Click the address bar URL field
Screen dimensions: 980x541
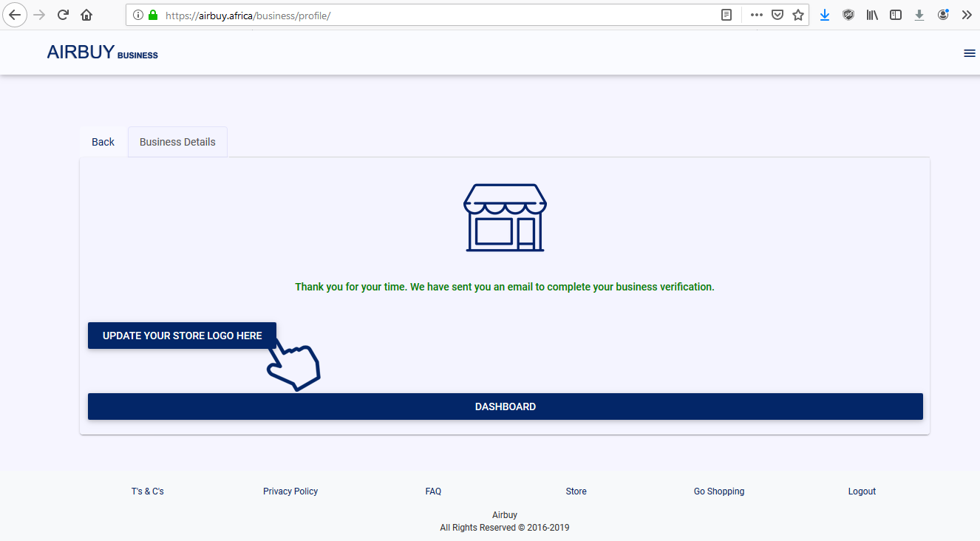[x=443, y=15]
